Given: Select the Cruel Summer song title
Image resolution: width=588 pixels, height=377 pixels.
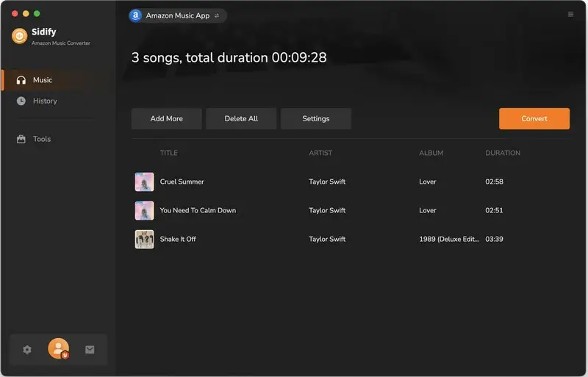Looking at the screenshot, I should 182,182.
